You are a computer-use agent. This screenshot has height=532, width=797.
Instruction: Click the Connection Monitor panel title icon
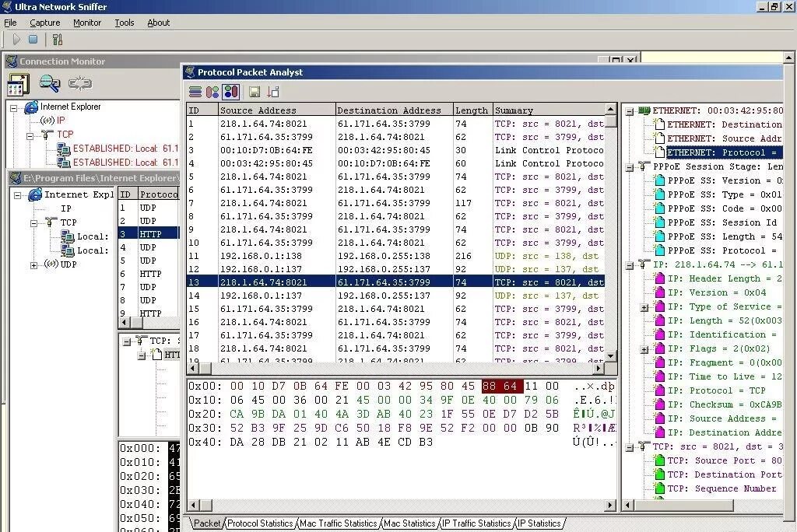[x=11, y=61]
